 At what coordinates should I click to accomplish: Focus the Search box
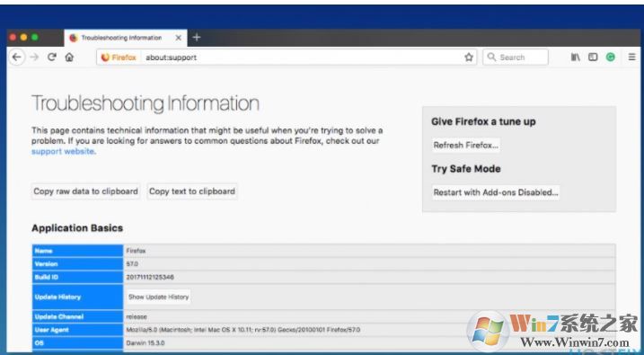pos(516,58)
